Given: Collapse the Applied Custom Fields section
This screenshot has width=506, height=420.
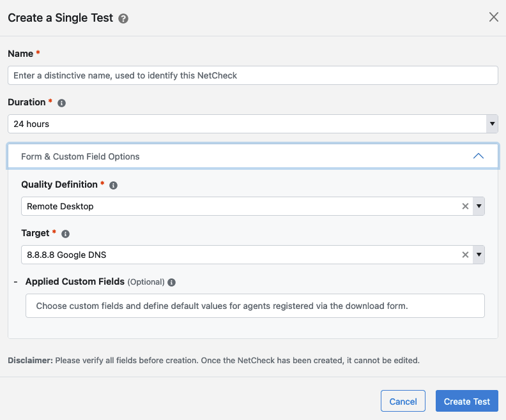Looking at the screenshot, I should (x=15, y=281).
